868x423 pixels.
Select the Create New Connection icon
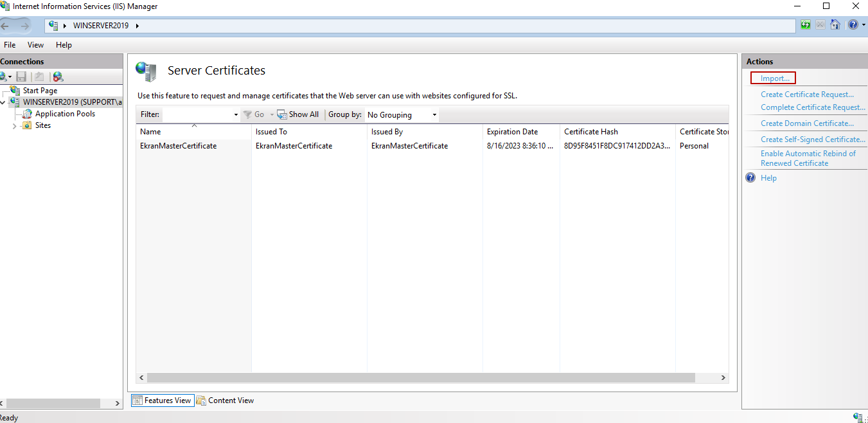[x=4, y=76]
